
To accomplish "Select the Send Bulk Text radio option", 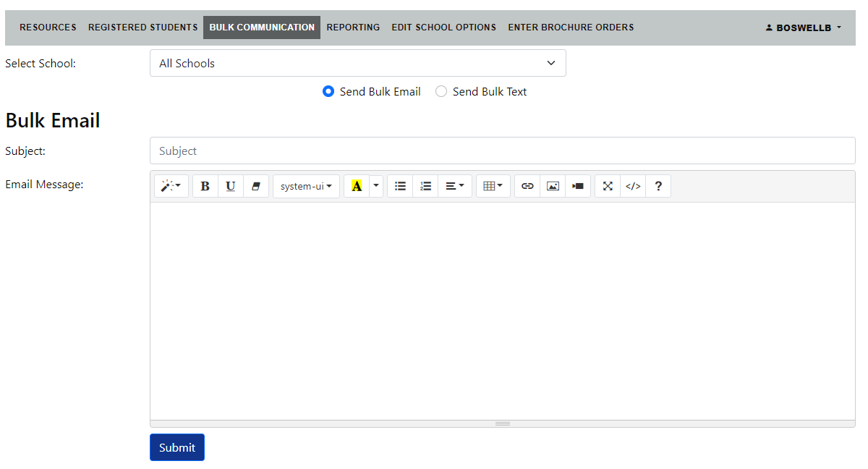I will [x=441, y=92].
